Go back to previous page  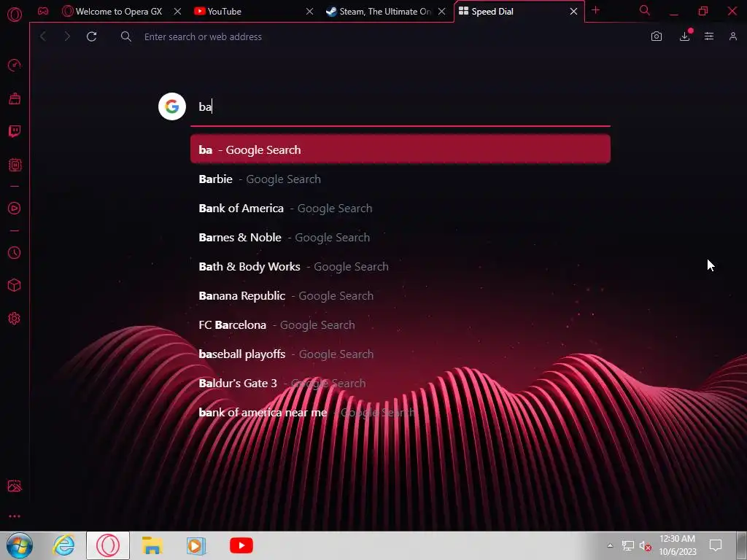(43, 36)
